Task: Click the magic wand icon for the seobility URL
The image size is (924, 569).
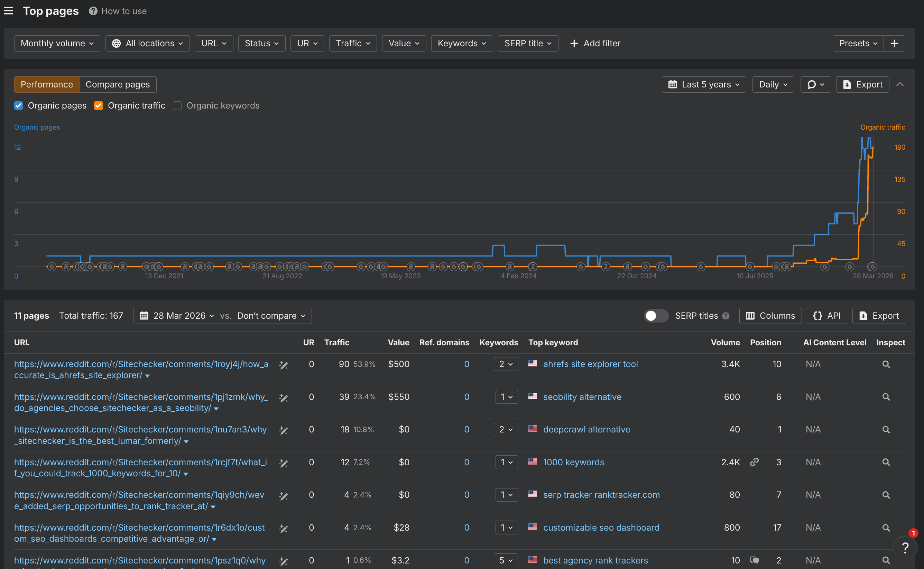Action: [284, 398]
